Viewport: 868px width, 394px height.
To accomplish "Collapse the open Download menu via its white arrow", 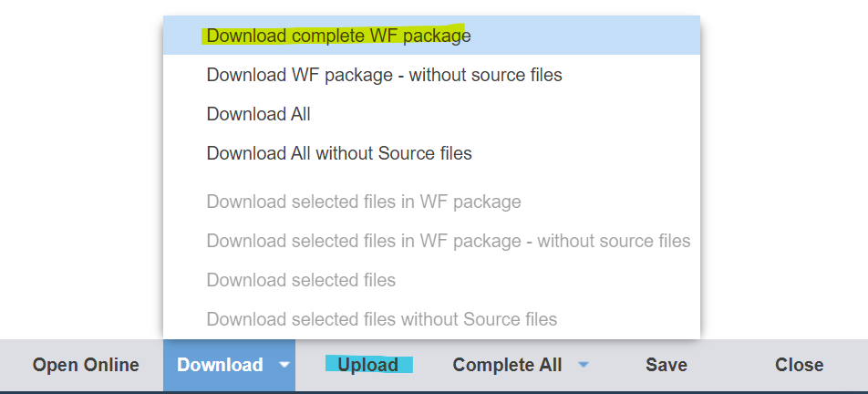I will click(x=284, y=365).
